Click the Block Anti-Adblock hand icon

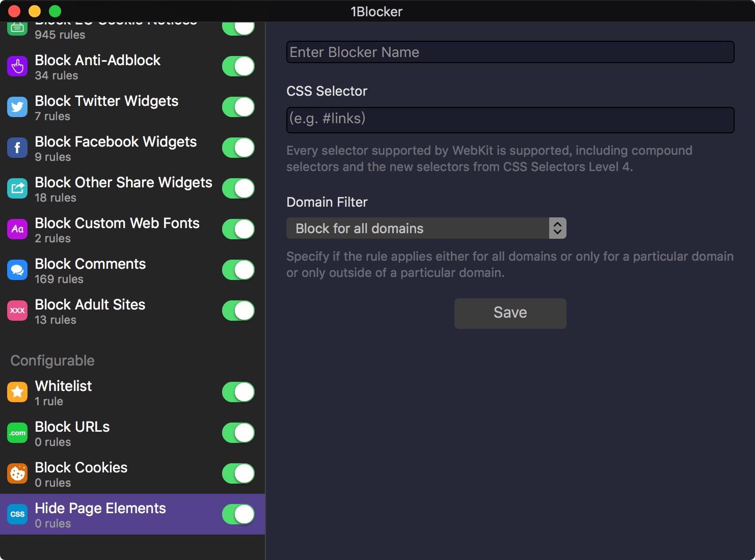tap(17, 66)
